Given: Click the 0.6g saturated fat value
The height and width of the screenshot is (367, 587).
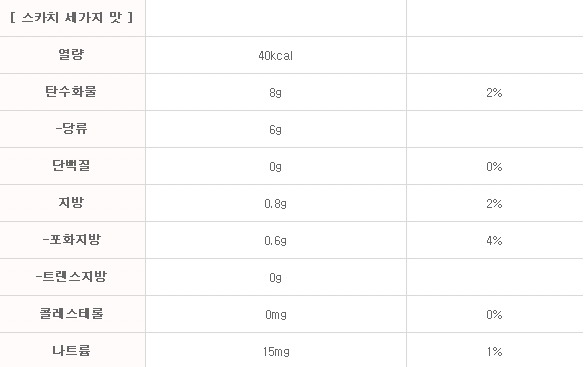Looking at the screenshot, I should (x=276, y=240).
